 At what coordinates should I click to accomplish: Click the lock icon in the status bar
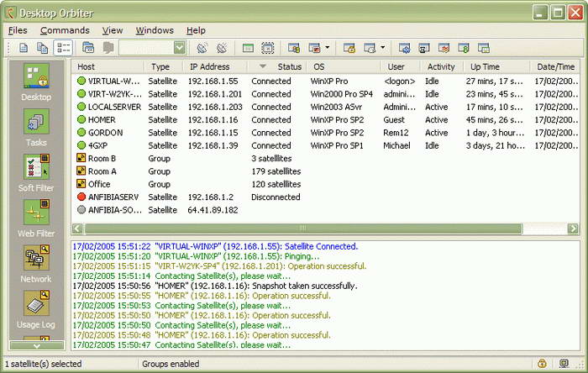[542, 363]
